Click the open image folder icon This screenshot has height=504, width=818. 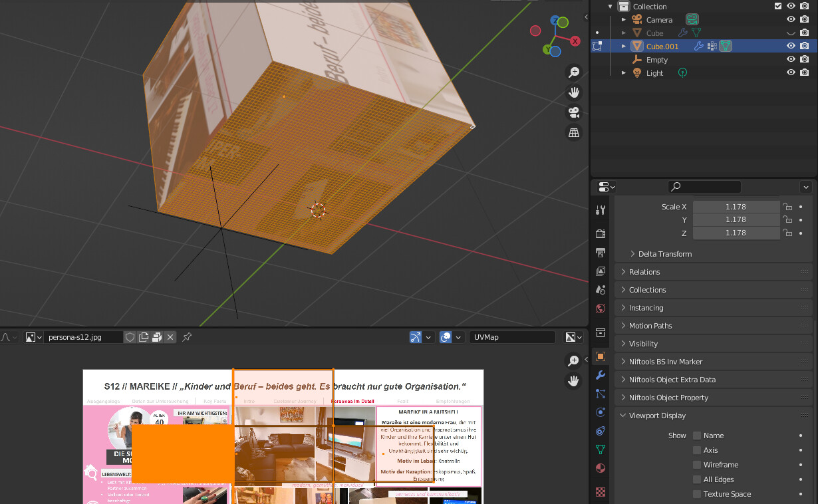[x=157, y=337]
